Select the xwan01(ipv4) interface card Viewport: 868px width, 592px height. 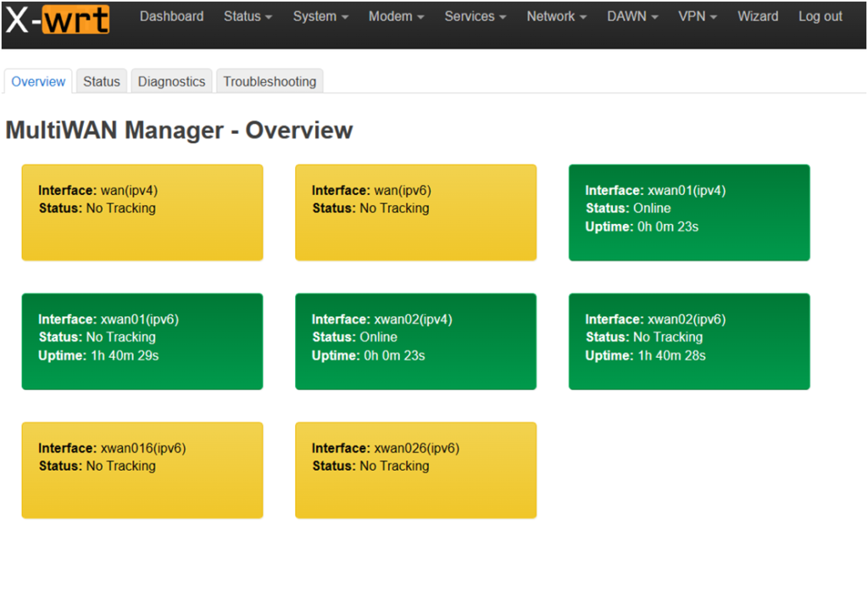[689, 213]
